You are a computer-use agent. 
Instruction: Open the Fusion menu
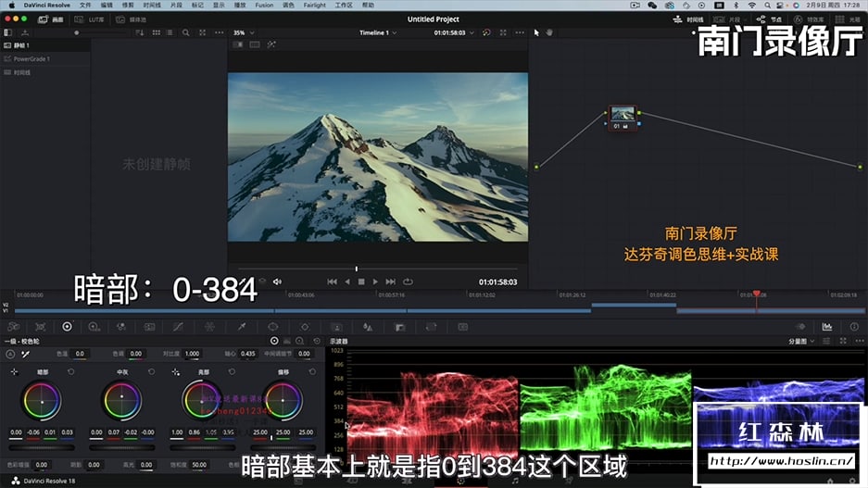[264, 5]
